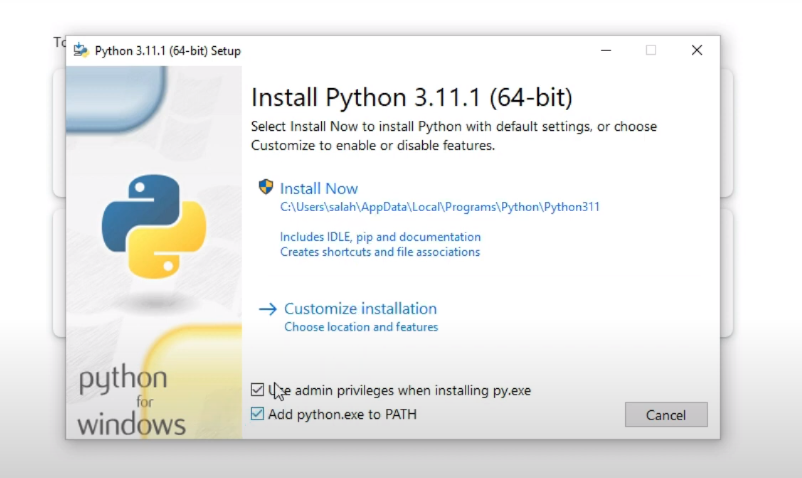Click the 'Python 3.11.1 (64-bit) Setup' window title
The height and width of the screenshot is (478, 802).
point(168,51)
